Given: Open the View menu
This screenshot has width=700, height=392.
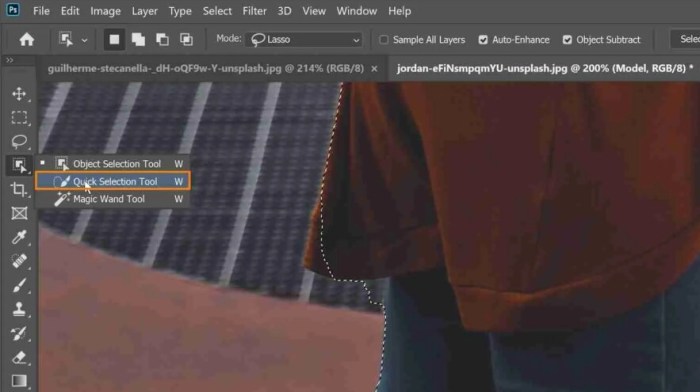Looking at the screenshot, I should (x=314, y=11).
